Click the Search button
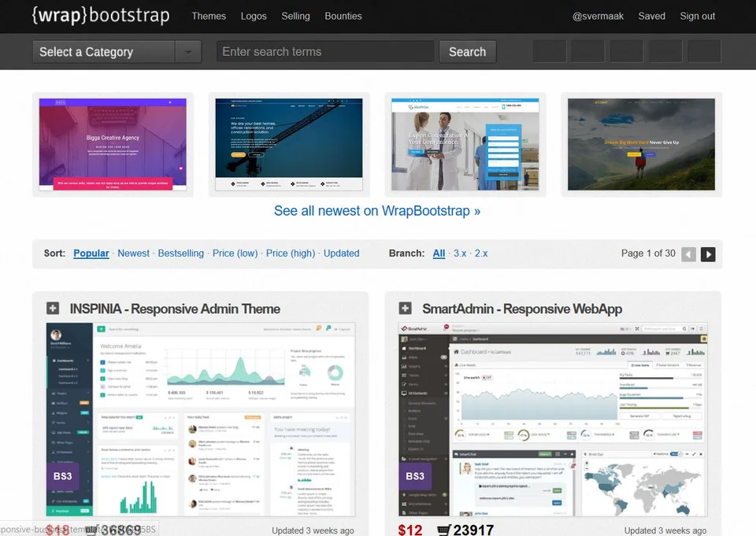This screenshot has height=536, width=756. coord(468,52)
